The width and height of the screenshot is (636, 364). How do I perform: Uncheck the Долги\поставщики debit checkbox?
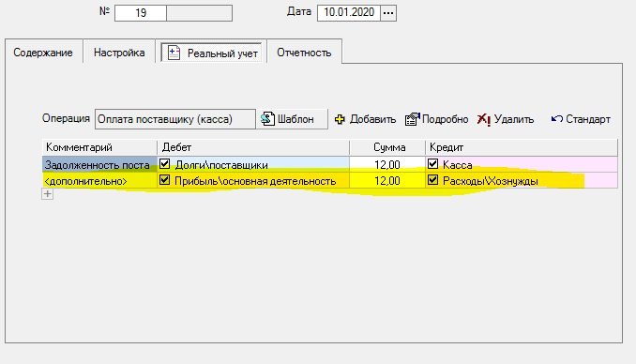164,164
